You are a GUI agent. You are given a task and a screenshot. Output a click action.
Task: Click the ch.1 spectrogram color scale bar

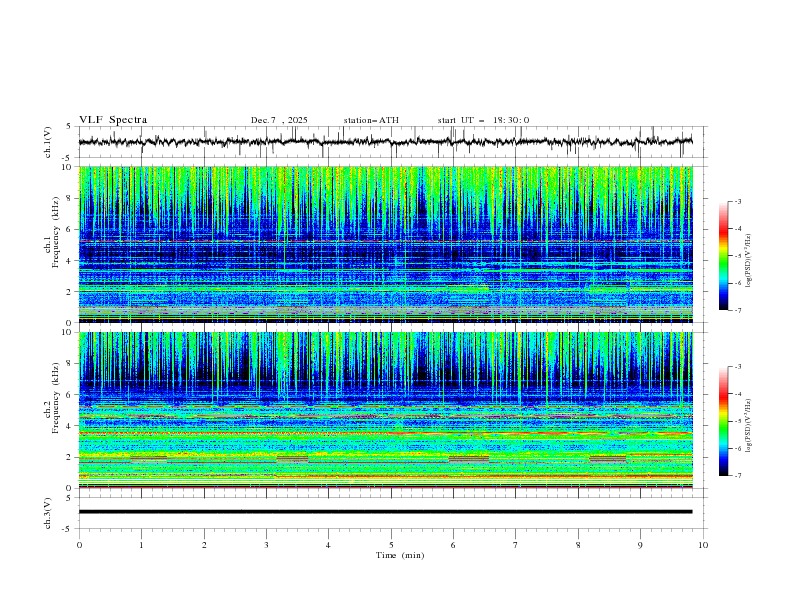click(723, 256)
